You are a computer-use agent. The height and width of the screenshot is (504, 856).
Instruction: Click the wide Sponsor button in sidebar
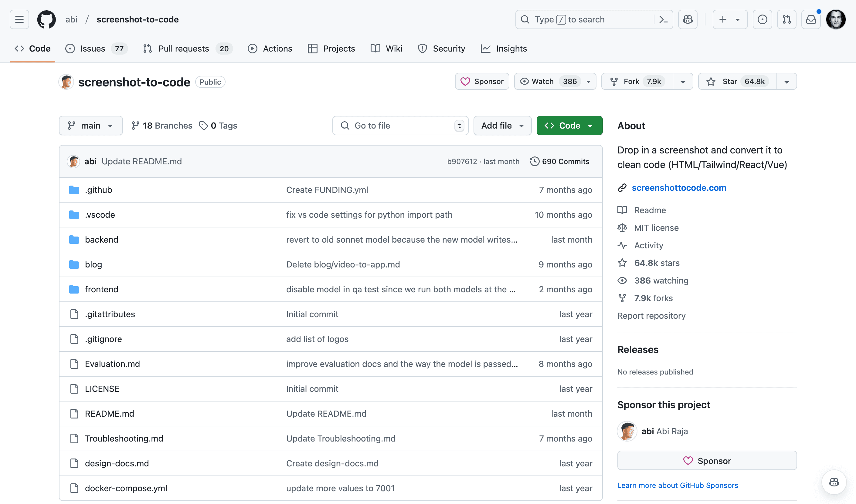tap(707, 461)
